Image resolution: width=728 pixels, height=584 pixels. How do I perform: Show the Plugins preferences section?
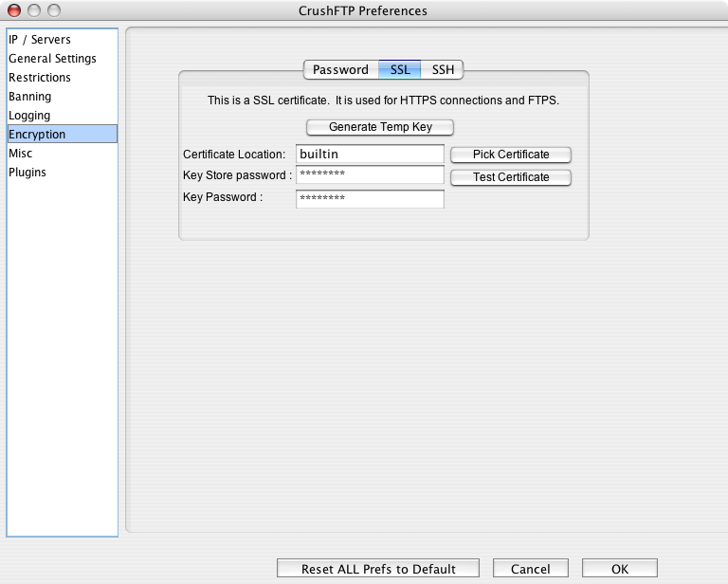[x=27, y=173]
